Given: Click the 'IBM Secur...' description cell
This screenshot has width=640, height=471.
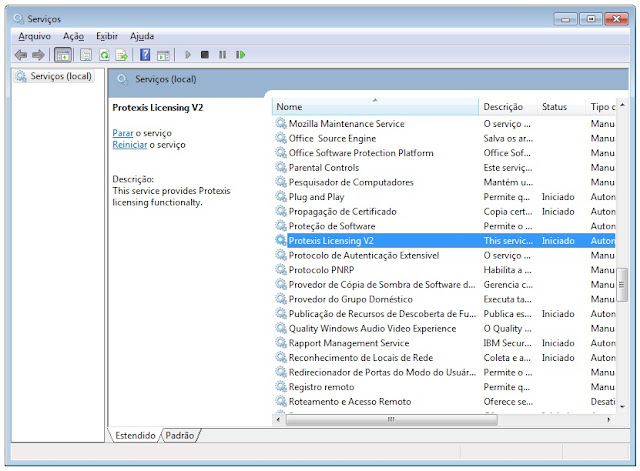Looking at the screenshot, I should pos(507,343).
